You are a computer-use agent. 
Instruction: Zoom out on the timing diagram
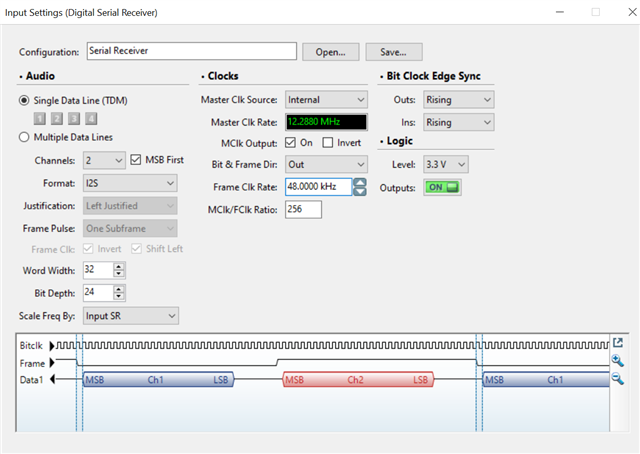(618, 379)
